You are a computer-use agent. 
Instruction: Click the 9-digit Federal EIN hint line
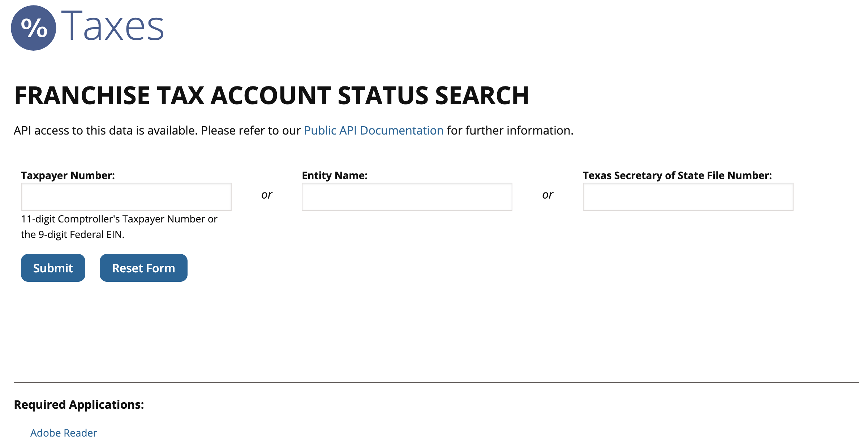click(x=73, y=235)
